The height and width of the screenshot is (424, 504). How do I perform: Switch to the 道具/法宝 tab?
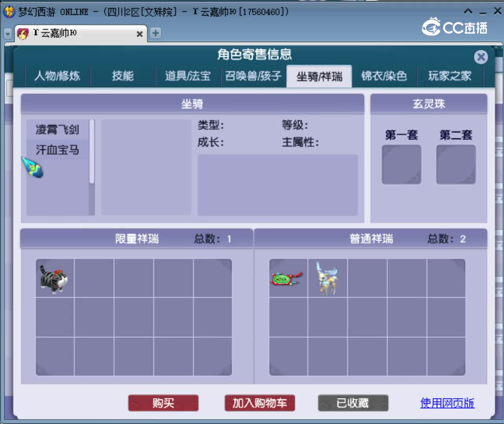coord(188,76)
